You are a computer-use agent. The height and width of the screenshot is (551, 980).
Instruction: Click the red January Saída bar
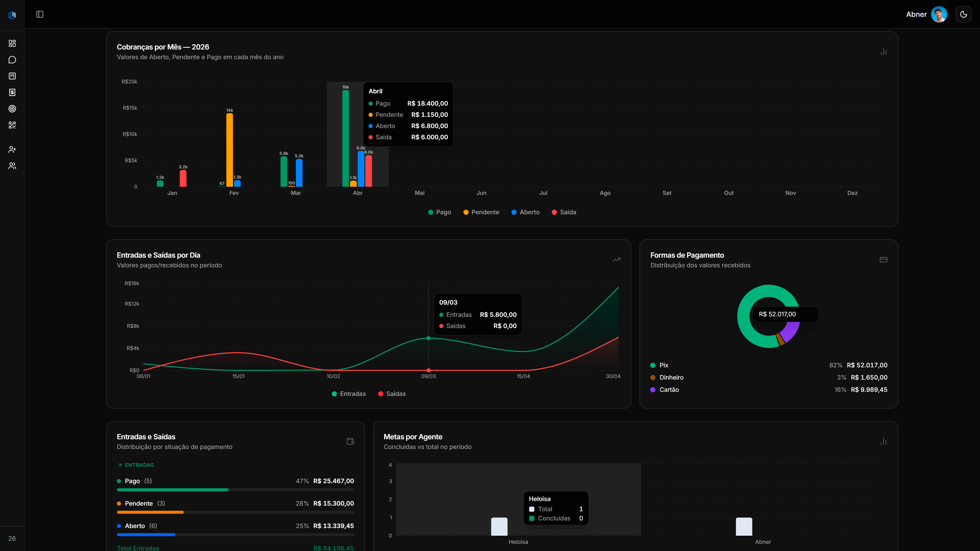(x=183, y=178)
